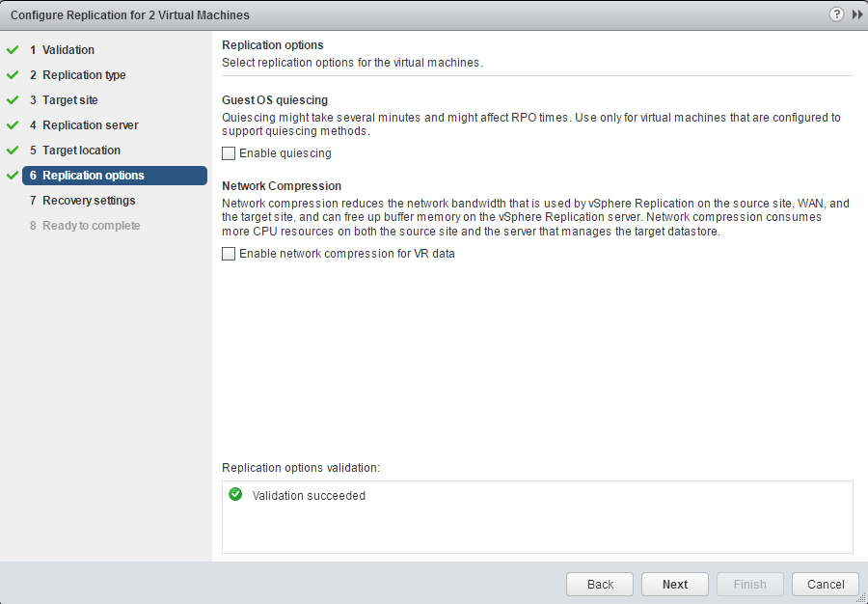The height and width of the screenshot is (604, 868).
Task: Select step 4 Replication server
Action: [90, 125]
